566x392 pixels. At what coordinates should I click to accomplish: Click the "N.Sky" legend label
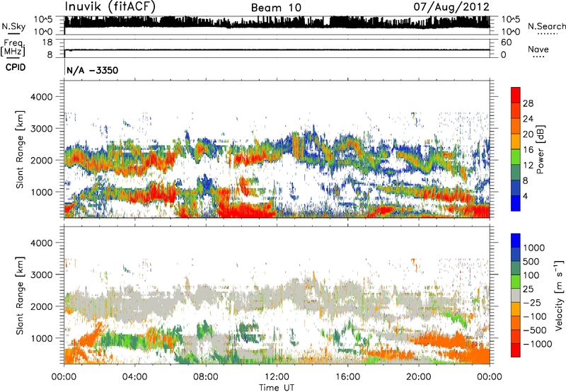pos(13,26)
